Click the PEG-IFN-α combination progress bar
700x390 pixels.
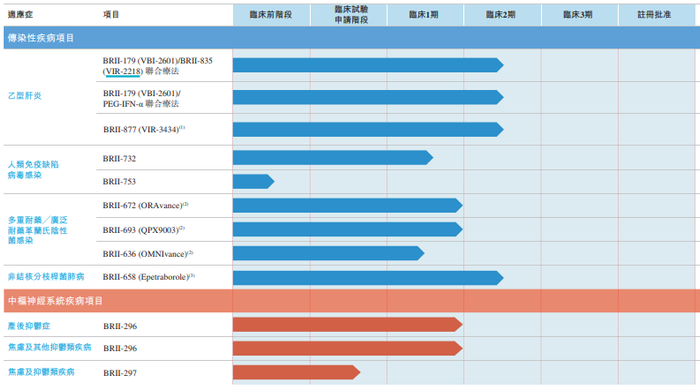[x=368, y=97]
